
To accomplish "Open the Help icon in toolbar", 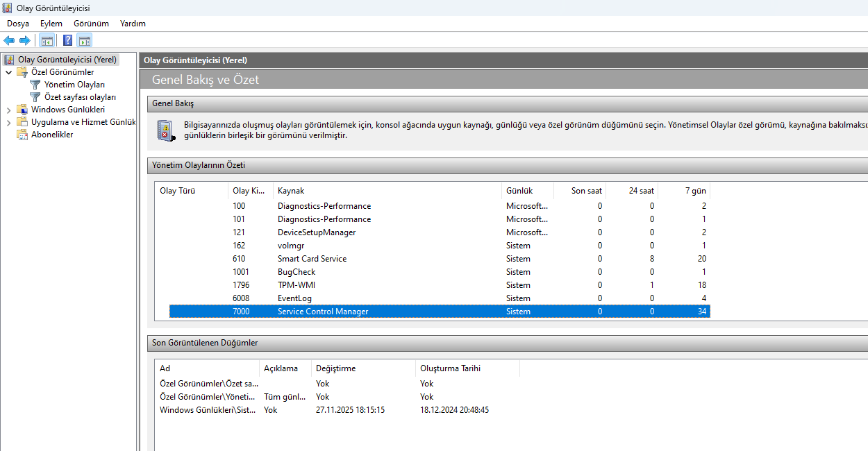I will pyautogui.click(x=68, y=40).
